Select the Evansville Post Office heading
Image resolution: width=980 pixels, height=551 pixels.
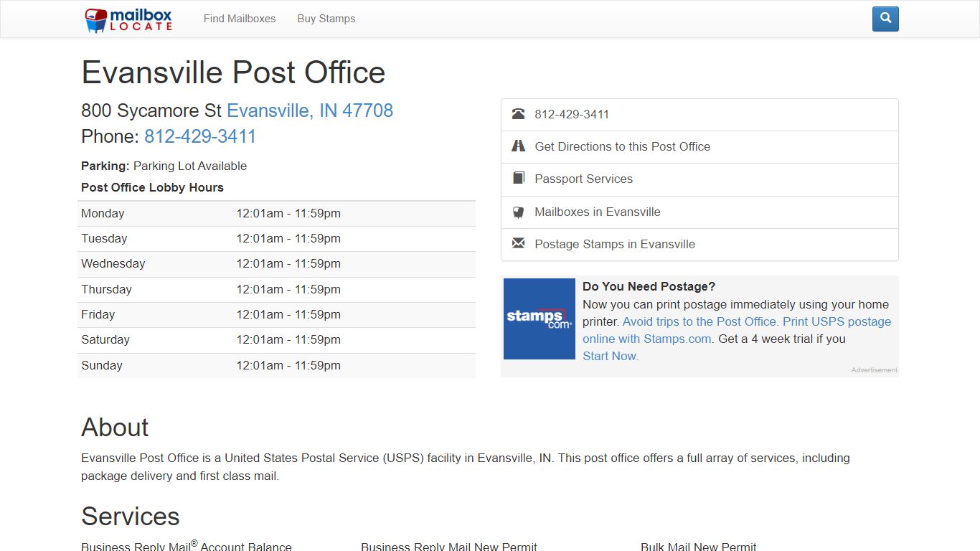point(233,72)
